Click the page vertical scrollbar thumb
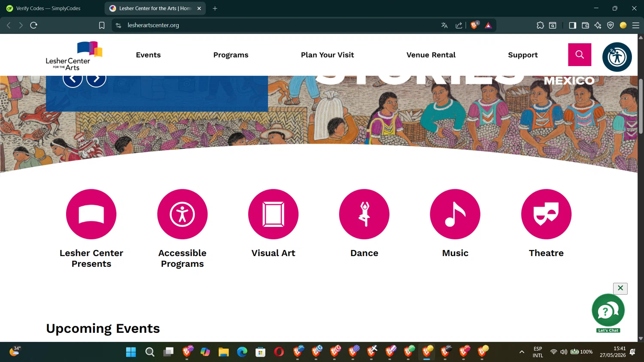 click(641, 106)
